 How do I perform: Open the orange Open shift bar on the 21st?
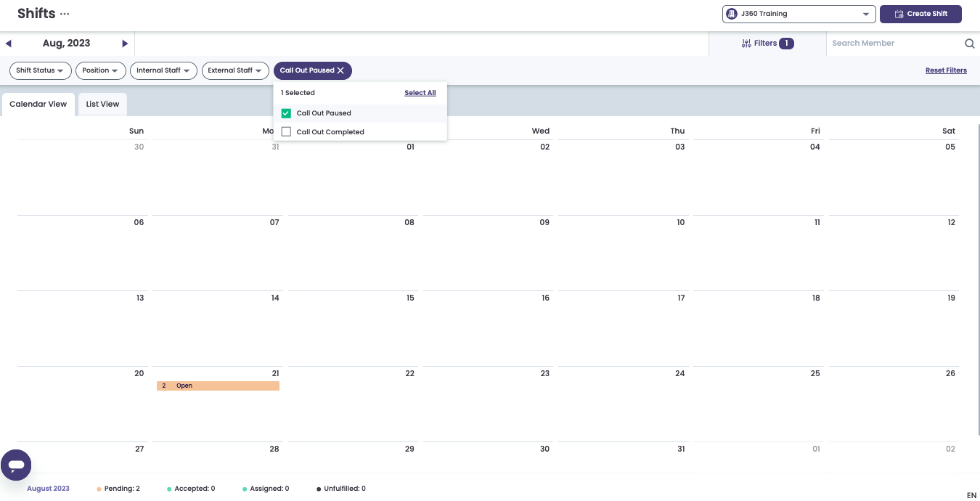218,386
